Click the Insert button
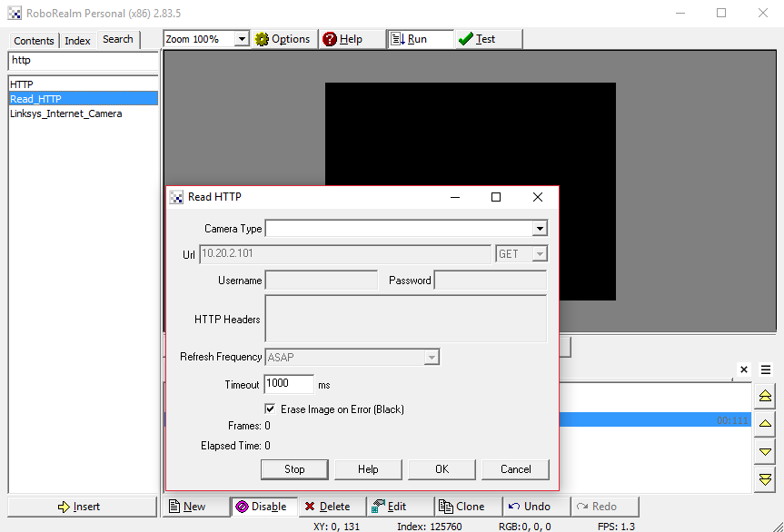 coord(82,507)
